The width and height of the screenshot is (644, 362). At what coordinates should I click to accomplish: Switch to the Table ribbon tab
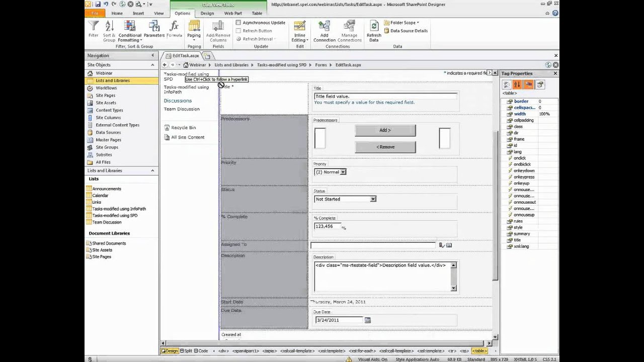pyautogui.click(x=257, y=14)
